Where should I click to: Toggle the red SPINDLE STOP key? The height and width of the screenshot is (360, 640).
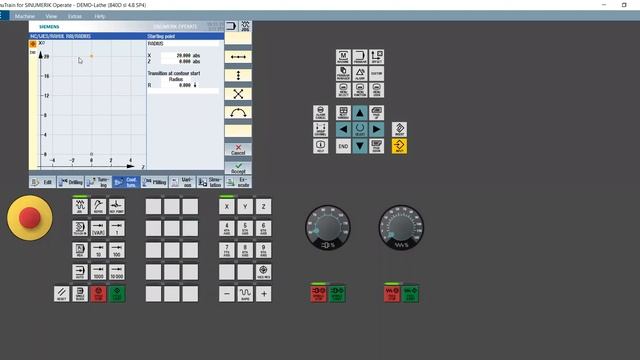pos(318,294)
